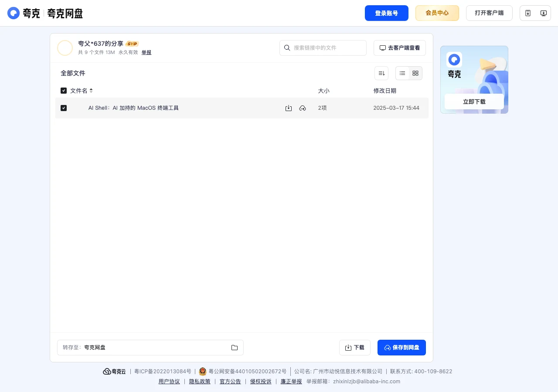
Task: Click the Quark Cloud logo in footer
Action: 114,372
